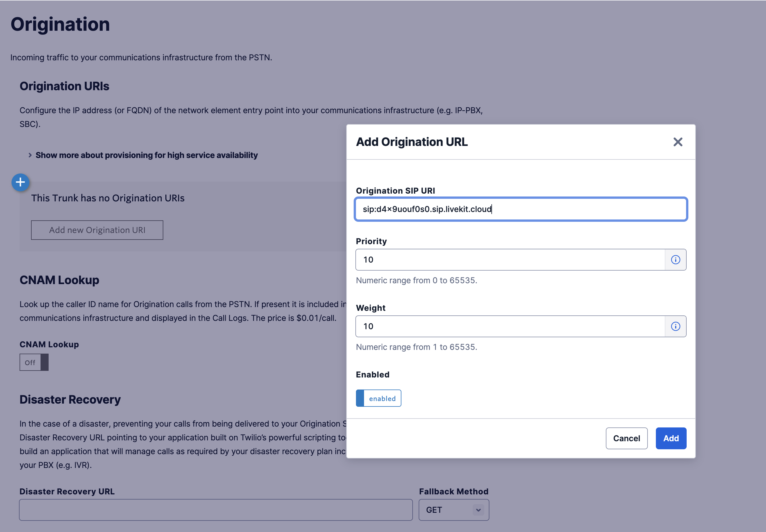Disable the enabled toggle in the dialog
Screen dimensions: 766x532
click(x=378, y=398)
